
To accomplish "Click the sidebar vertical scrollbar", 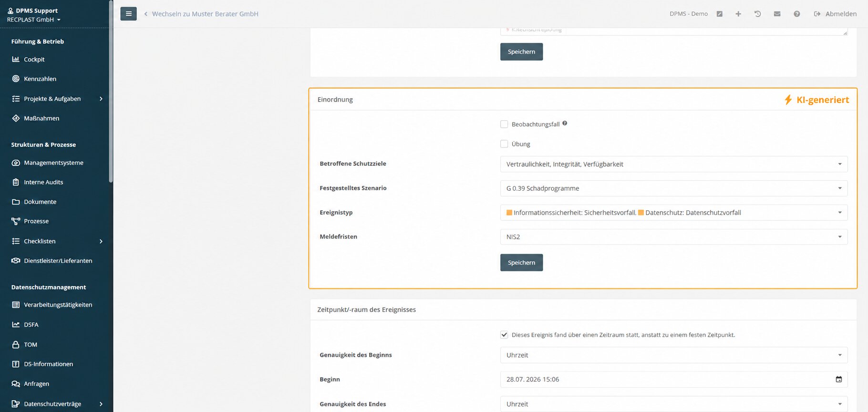I will coord(111,91).
